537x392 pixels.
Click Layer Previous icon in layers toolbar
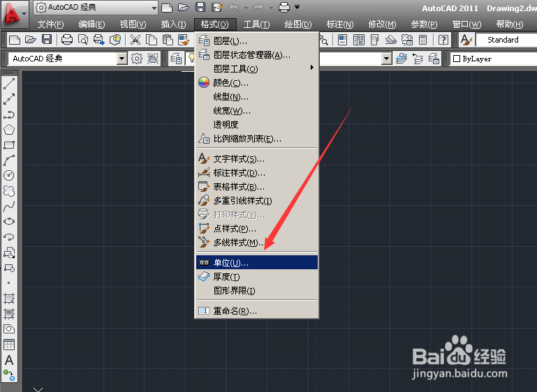pyautogui.click(x=418, y=59)
